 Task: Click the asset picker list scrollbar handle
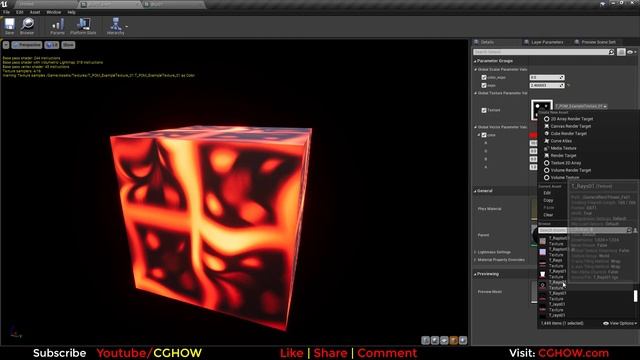pyautogui.click(x=636, y=296)
